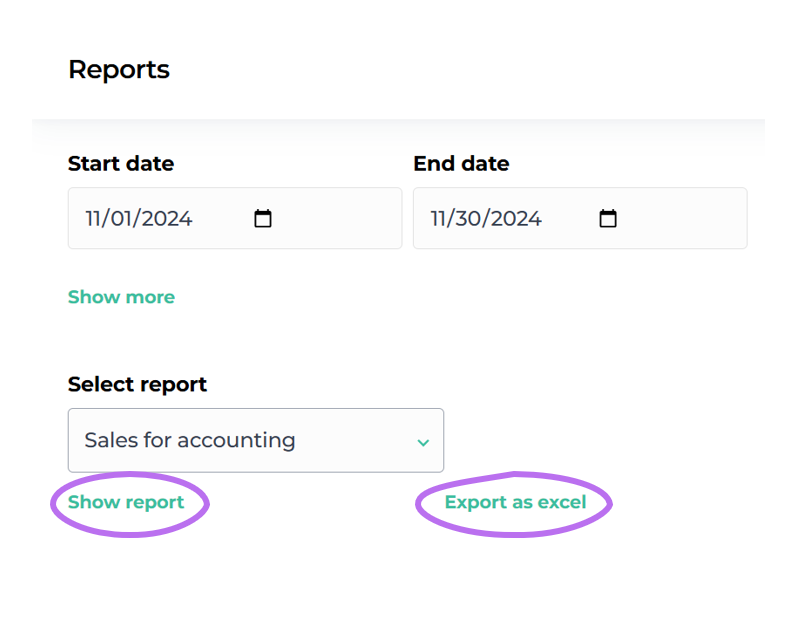Click the End date label

tap(461, 164)
